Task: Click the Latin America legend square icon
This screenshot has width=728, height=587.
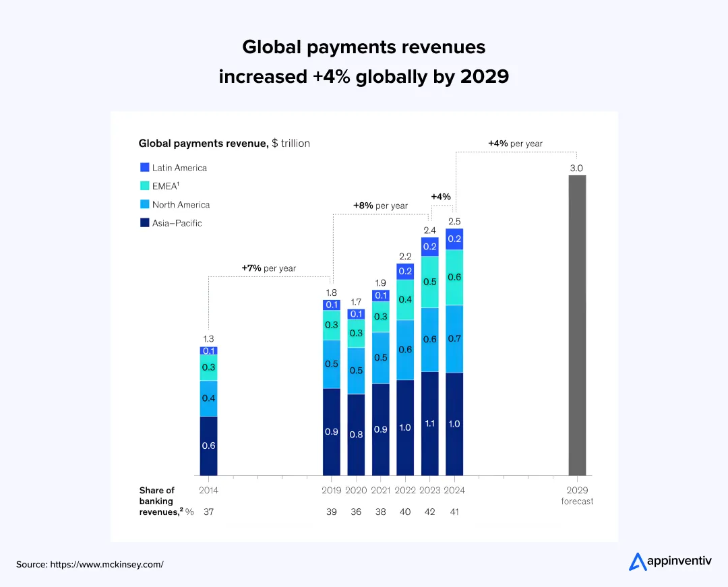Action: [144, 166]
